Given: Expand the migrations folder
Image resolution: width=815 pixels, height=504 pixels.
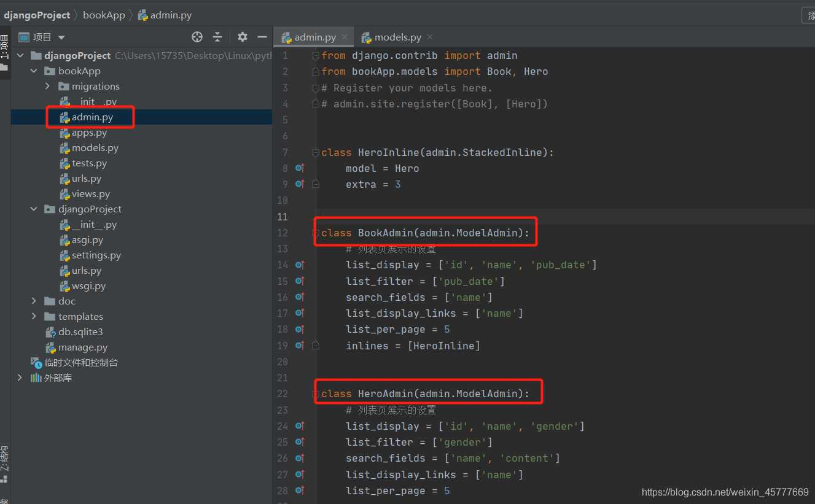Looking at the screenshot, I should pos(47,86).
